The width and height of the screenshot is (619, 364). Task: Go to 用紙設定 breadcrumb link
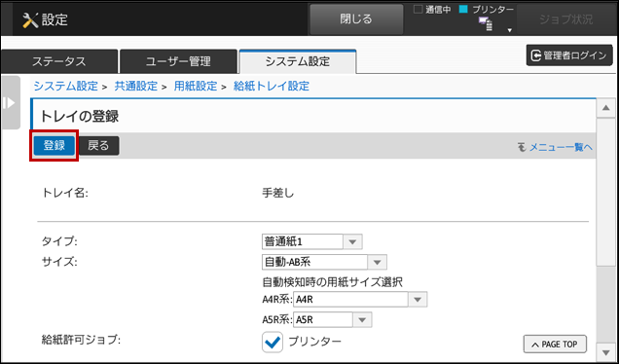196,86
